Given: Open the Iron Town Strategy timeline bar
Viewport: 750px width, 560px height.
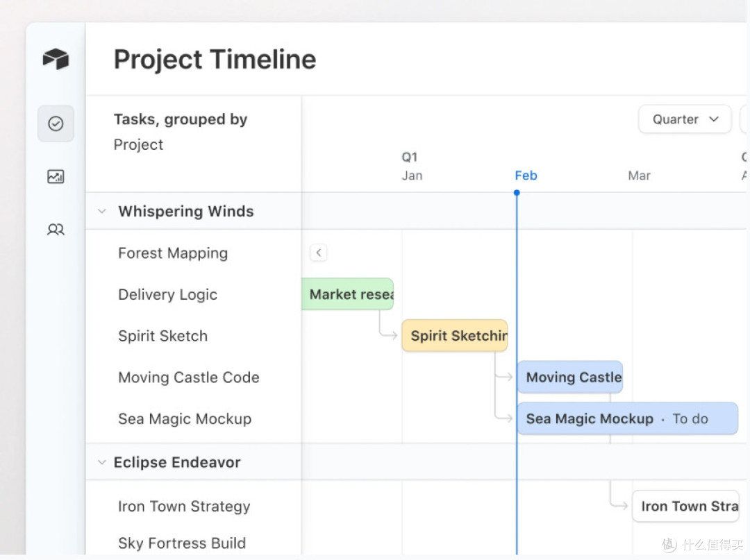Looking at the screenshot, I should (685, 506).
